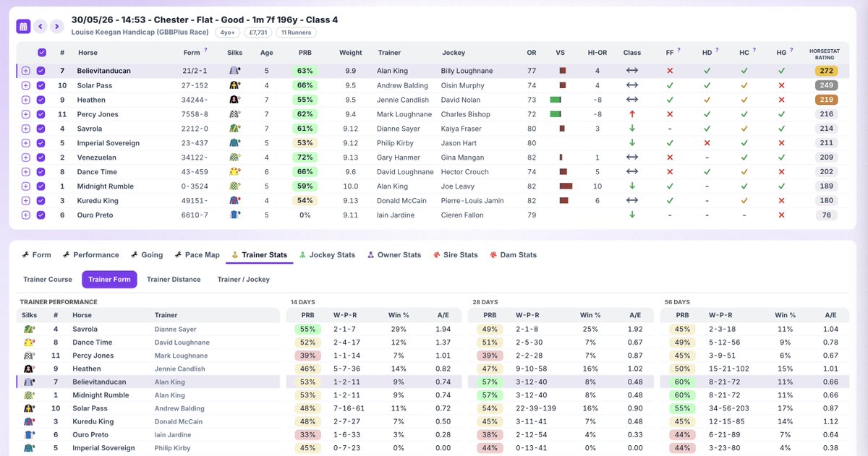Click Venezuelan silks icon in runners table
Screen dimensions: 868x456
[x=235, y=158]
